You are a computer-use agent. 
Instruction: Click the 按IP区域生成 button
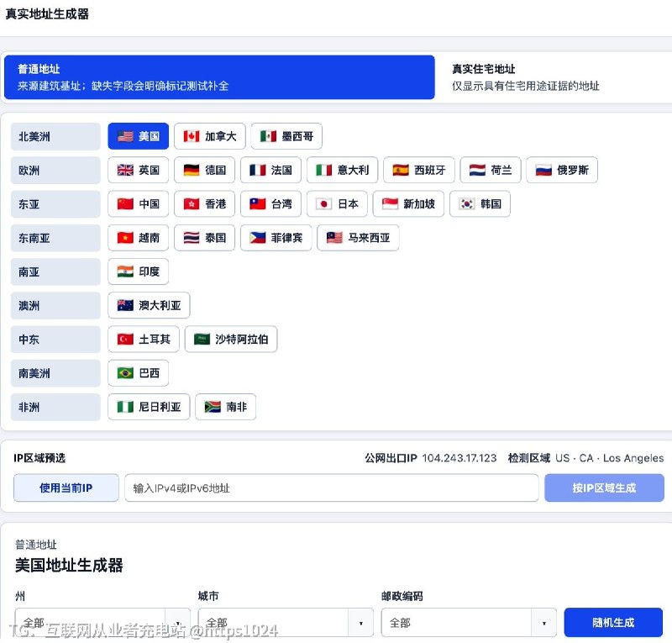pos(604,488)
